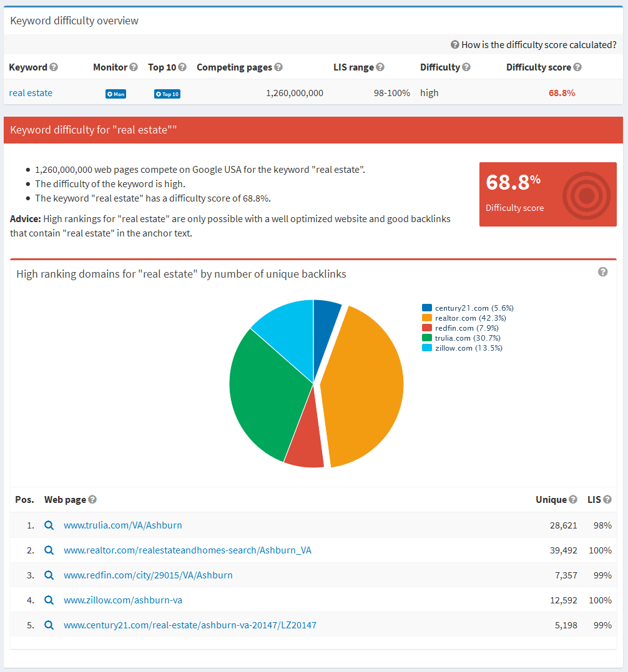Open help for the Monitor column
The height and width of the screenshot is (672, 628).
click(132, 67)
